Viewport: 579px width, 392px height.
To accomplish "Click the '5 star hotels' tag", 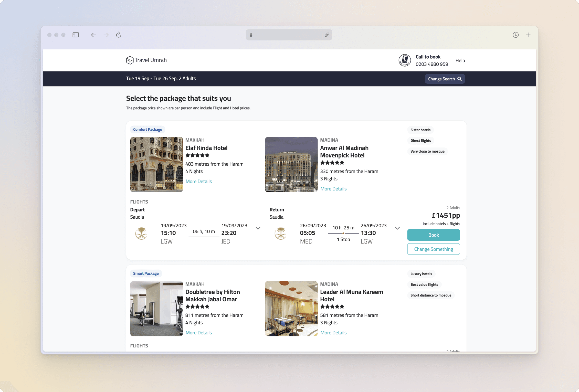I will click(420, 130).
